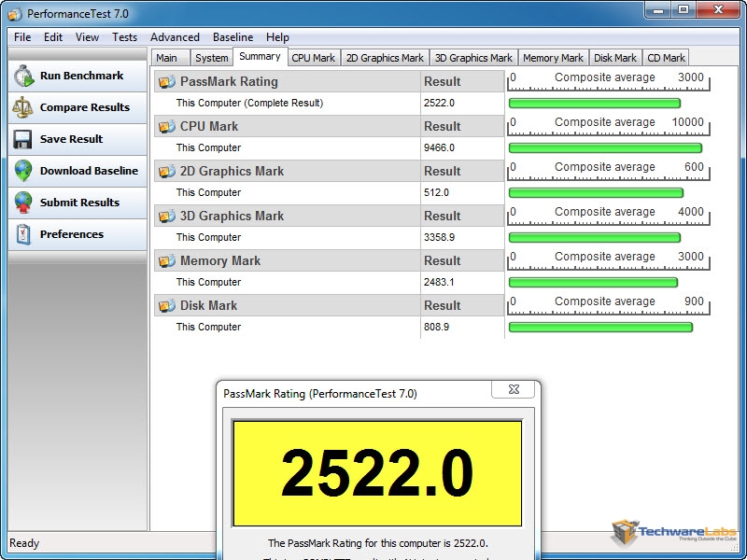Click the PassMark Rating green result bar
The height and width of the screenshot is (560, 747).
pos(595,104)
